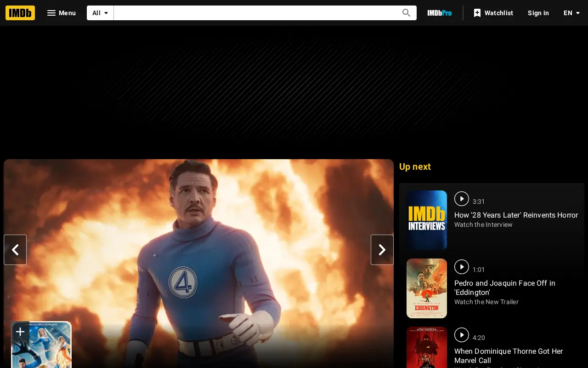Viewport: 588px width, 368px height.
Task: Open "Pedro and Joaquin Face Off in 'Eddington'"
Action: click(x=505, y=287)
